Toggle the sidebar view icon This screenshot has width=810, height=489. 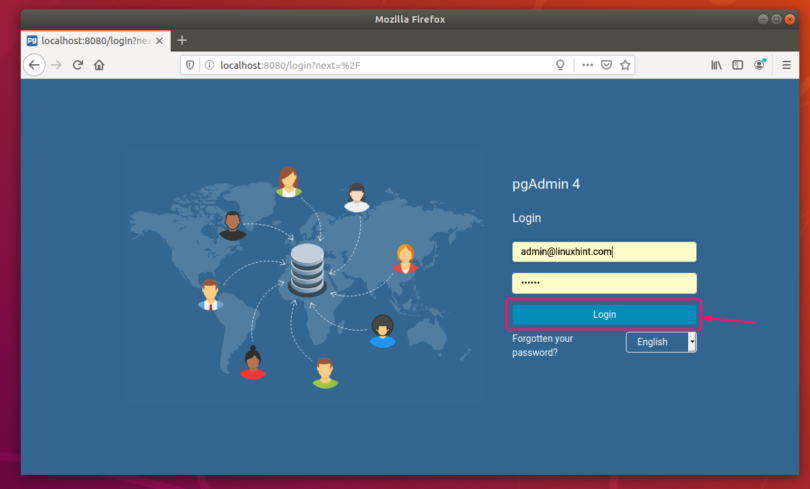pyautogui.click(x=737, y=65)
